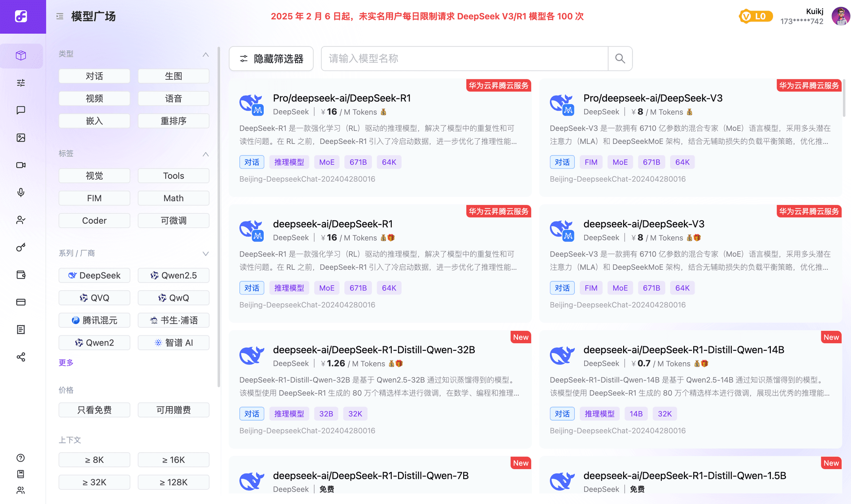Screen dimensions: 851x504
Task: Toggle the 系列 / 厂商 section chevron
Action: click(206, 254)
